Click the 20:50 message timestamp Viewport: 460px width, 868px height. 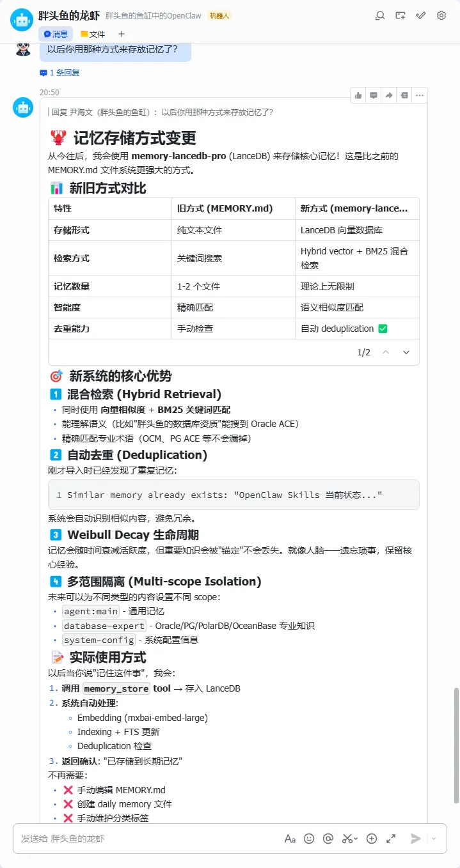[x=49, y=93]
